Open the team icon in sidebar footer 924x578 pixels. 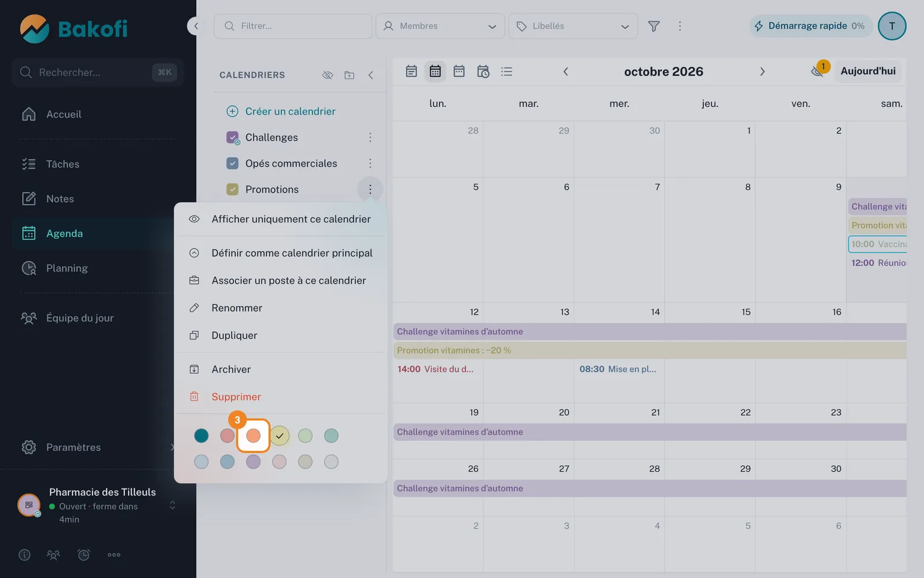(53, 555)
